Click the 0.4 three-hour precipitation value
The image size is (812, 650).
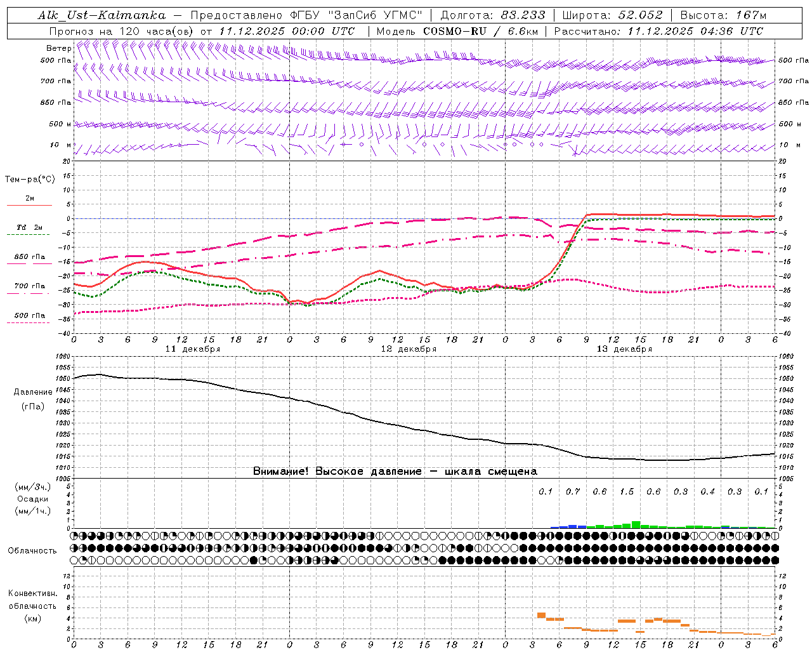[x=707, y=491]
